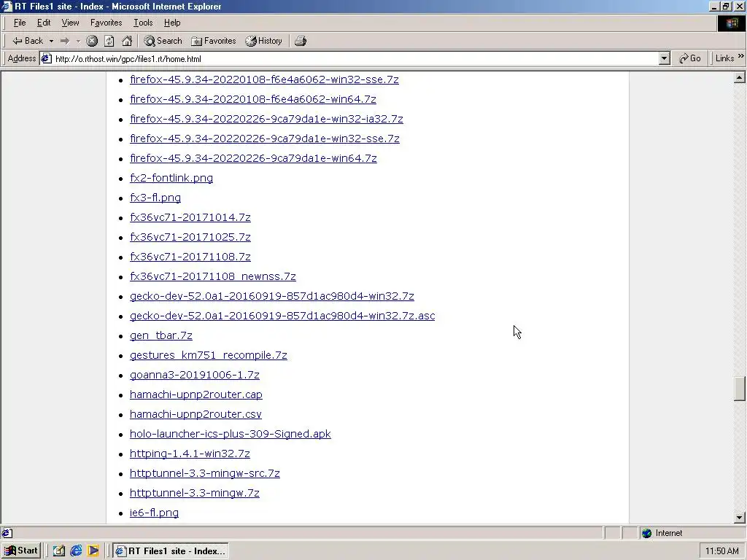Open the Tools menu
This screenshot has height=560, width=747.
pyautogui.click(x=143, y=23)
